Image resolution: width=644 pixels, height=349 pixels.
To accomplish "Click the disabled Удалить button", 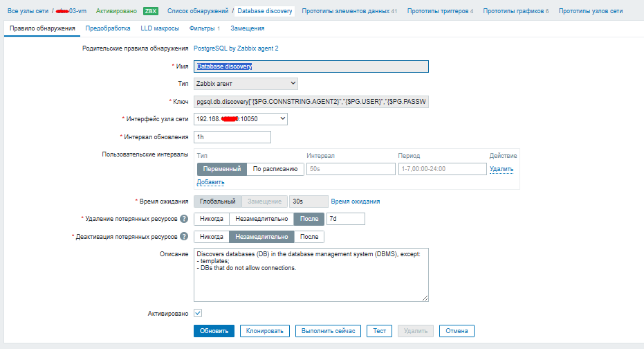I will click(x=416, y=331).
